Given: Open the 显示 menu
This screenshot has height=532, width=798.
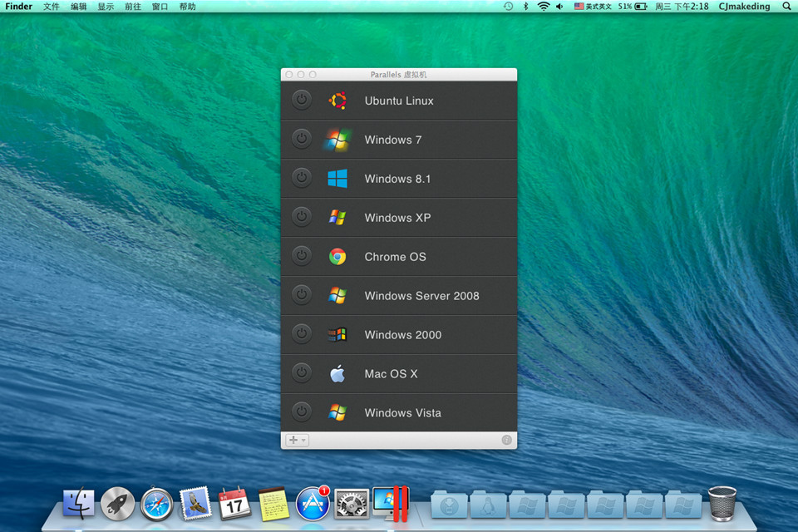Looking at the screenshot, I should tap(106, 7).
